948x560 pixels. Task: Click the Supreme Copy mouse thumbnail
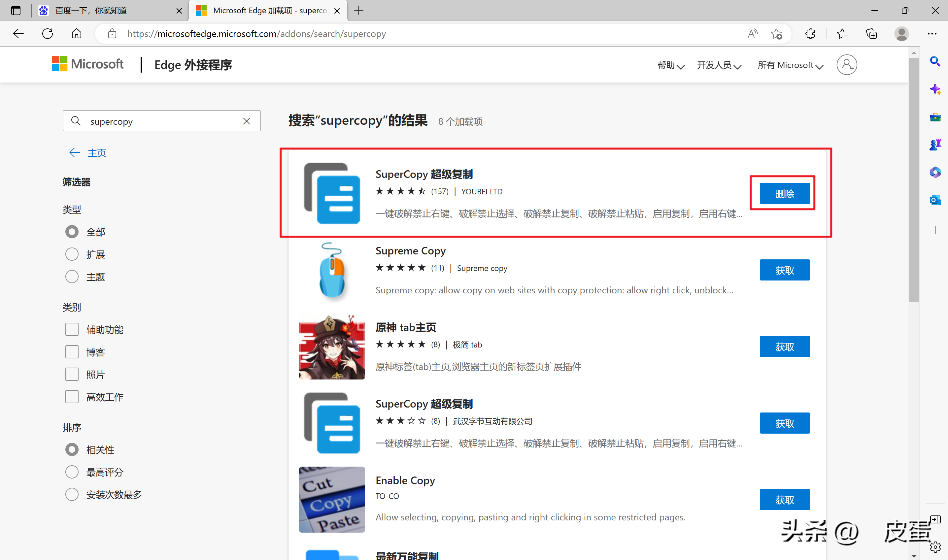coord(332,271)
